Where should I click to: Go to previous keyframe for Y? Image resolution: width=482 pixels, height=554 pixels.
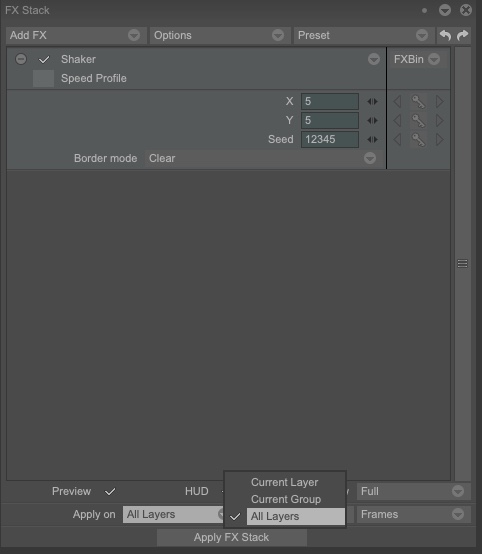397,120
